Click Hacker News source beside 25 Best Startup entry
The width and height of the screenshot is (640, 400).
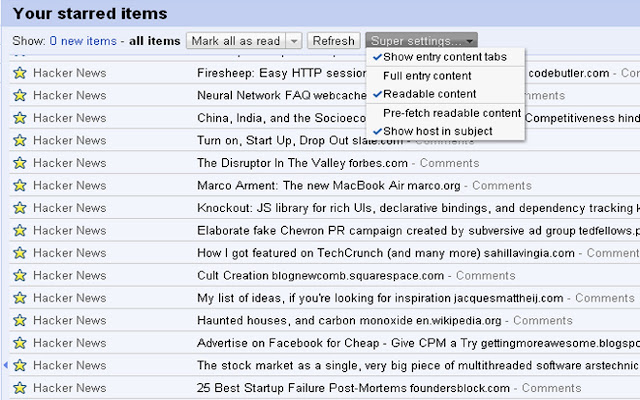click(69, 388)
